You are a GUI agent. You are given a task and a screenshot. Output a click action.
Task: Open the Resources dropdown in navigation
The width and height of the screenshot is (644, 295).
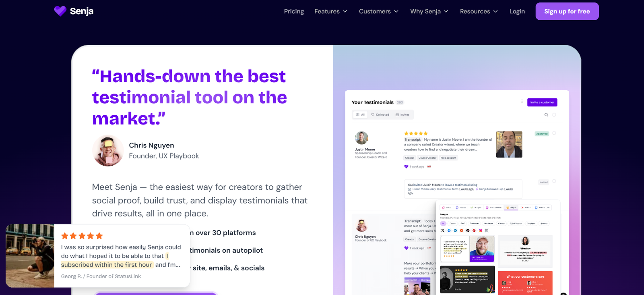(479, 11)
